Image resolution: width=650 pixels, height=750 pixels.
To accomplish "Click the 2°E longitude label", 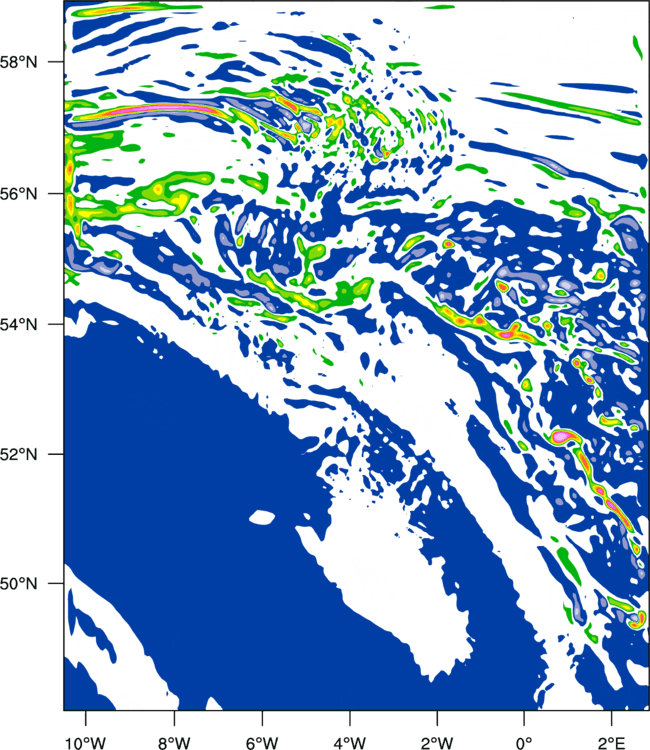I will click(611, 743).
